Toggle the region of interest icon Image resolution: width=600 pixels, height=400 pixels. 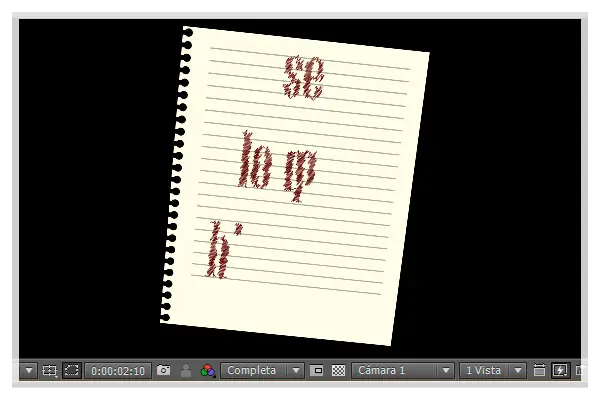[x=317, y=371]
